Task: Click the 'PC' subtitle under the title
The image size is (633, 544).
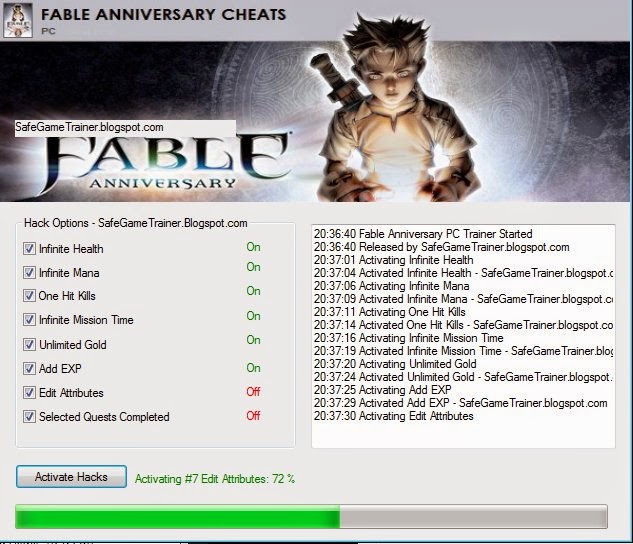Action: click(48, 31)
